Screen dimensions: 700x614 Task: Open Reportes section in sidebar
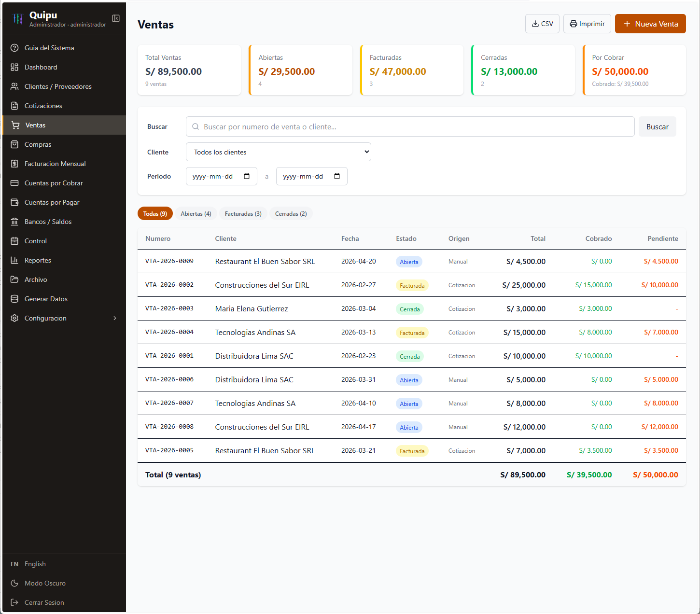pyautogui.click(x=64, y=260)
